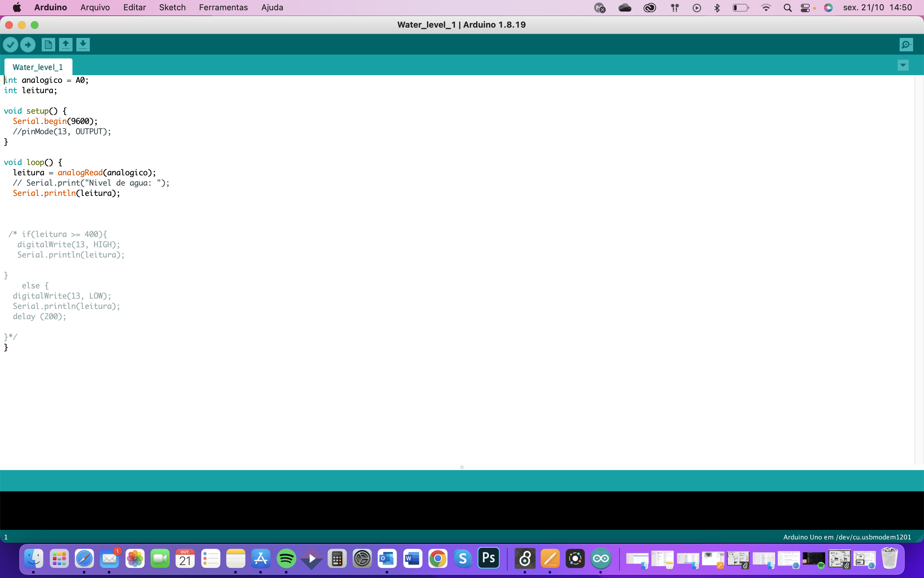Click the black console output area

[x=462, y=510]
